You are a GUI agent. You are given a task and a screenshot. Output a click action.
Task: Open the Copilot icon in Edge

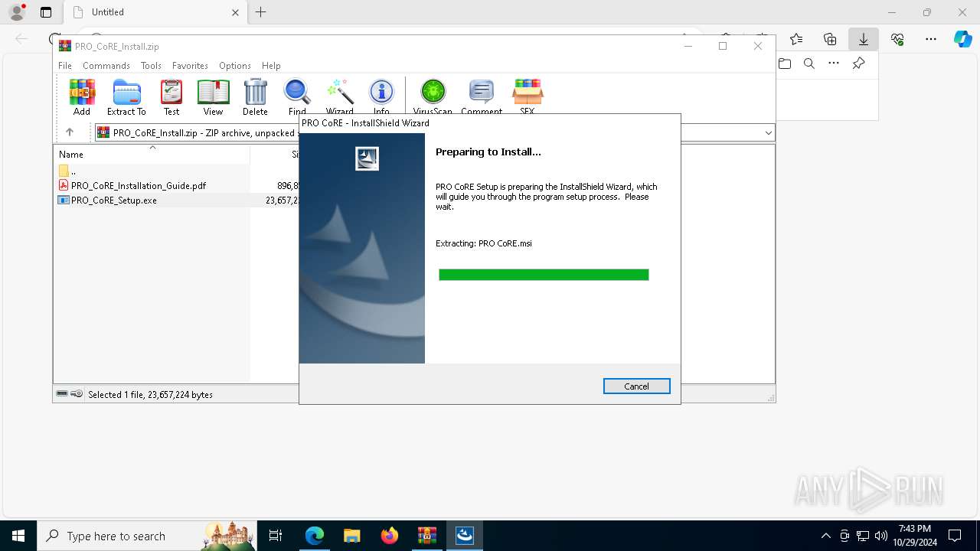962,39
